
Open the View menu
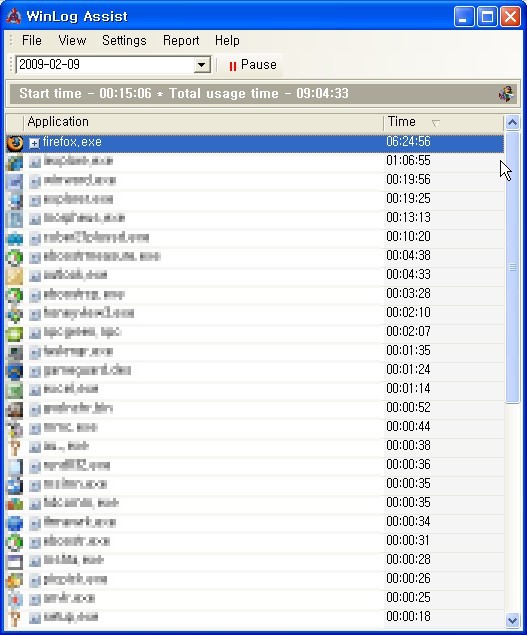tap(72, 40)
